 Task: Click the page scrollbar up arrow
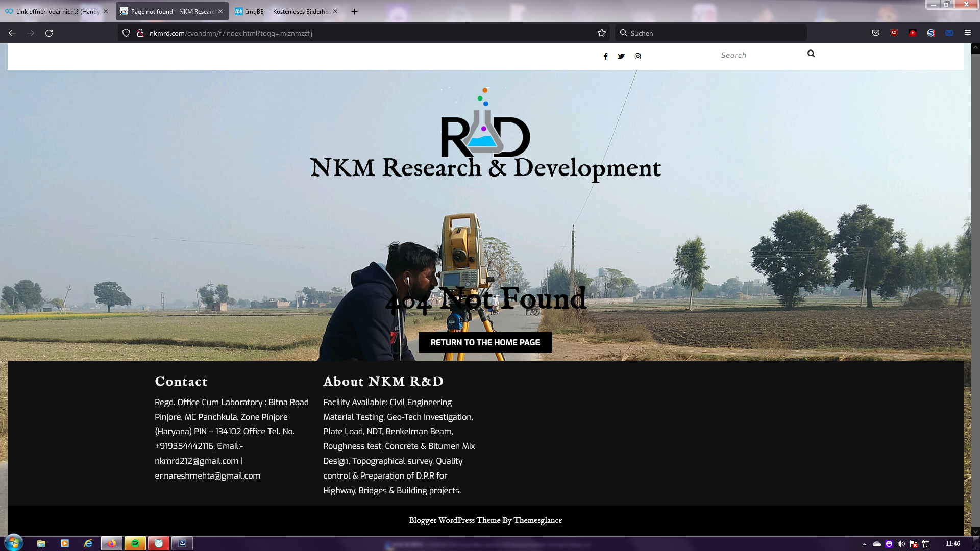(975, 48)
